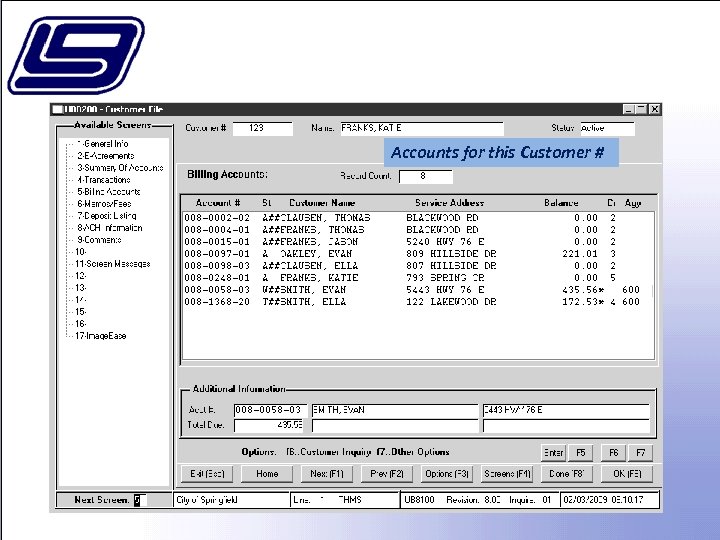Click the Customer # field
The image size is (720, 540).
262,128
